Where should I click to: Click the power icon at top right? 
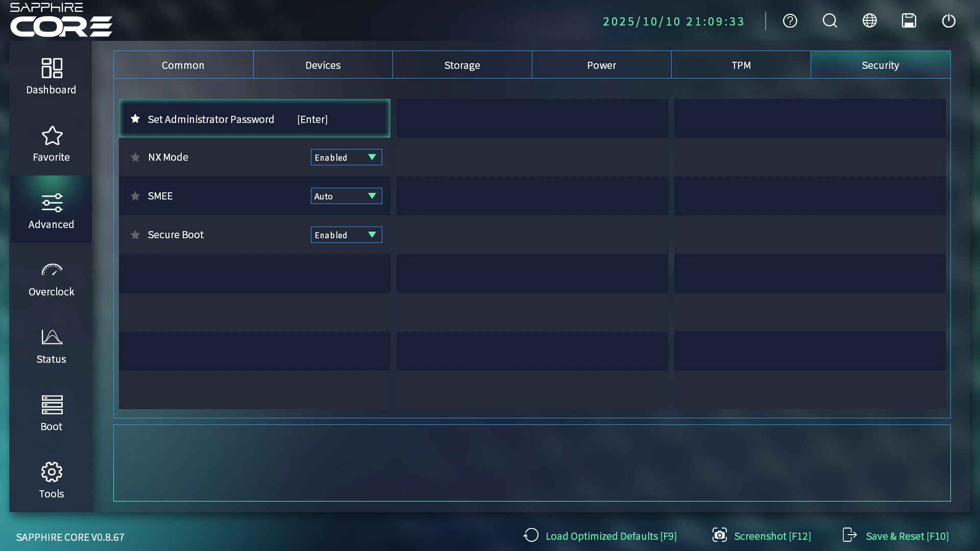[x=948, y=21]
